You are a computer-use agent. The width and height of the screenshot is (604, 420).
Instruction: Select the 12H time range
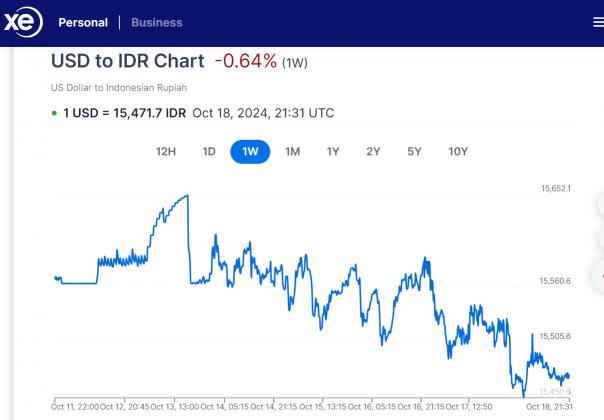click(x=166, y=152)
